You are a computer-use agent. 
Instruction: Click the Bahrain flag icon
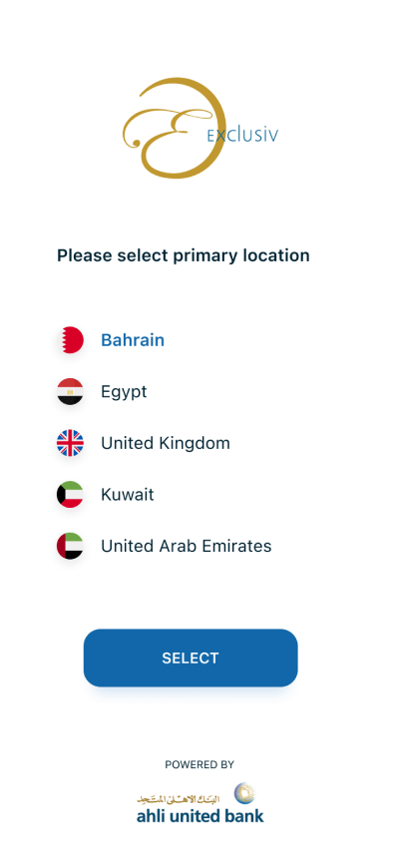click(70, 340)
